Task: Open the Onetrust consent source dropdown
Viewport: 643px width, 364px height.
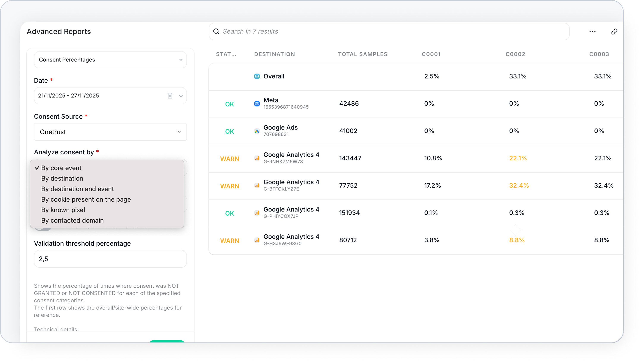Action: coord(110,132)
